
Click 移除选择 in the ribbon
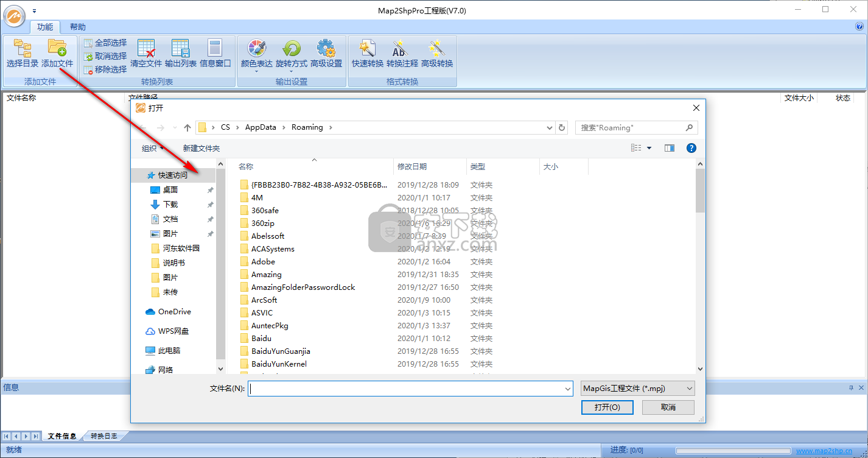105,69
